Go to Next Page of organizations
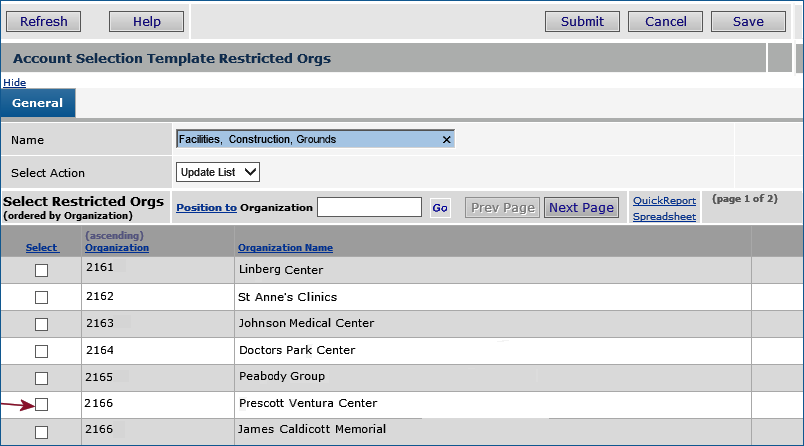This screenshot has width=804, height=446. 581,208
